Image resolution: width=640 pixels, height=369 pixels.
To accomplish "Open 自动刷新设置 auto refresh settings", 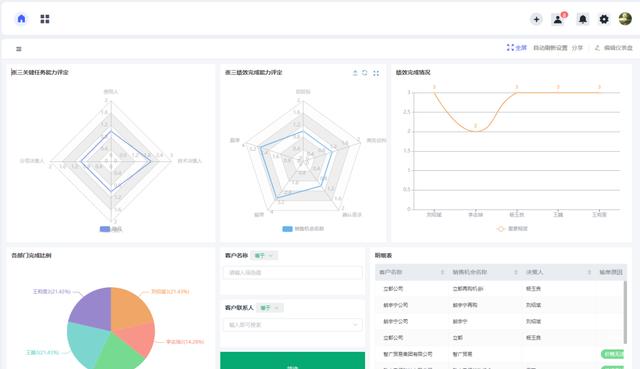I will (550, 48).
